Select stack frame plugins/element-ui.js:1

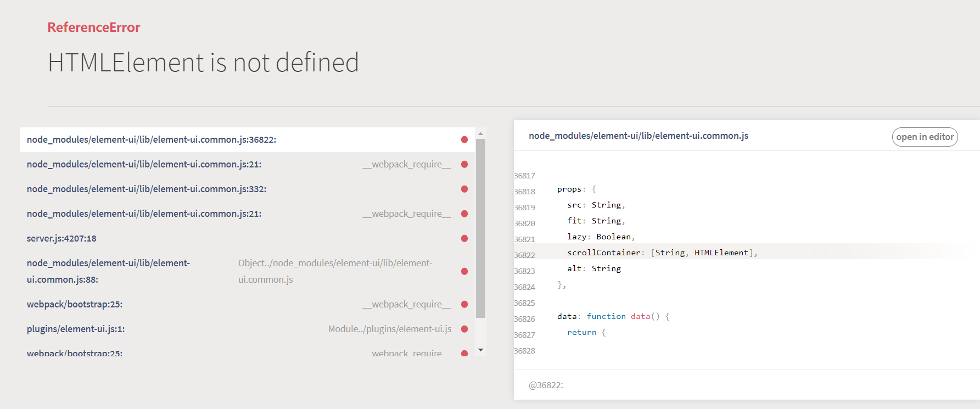point(247,329)
